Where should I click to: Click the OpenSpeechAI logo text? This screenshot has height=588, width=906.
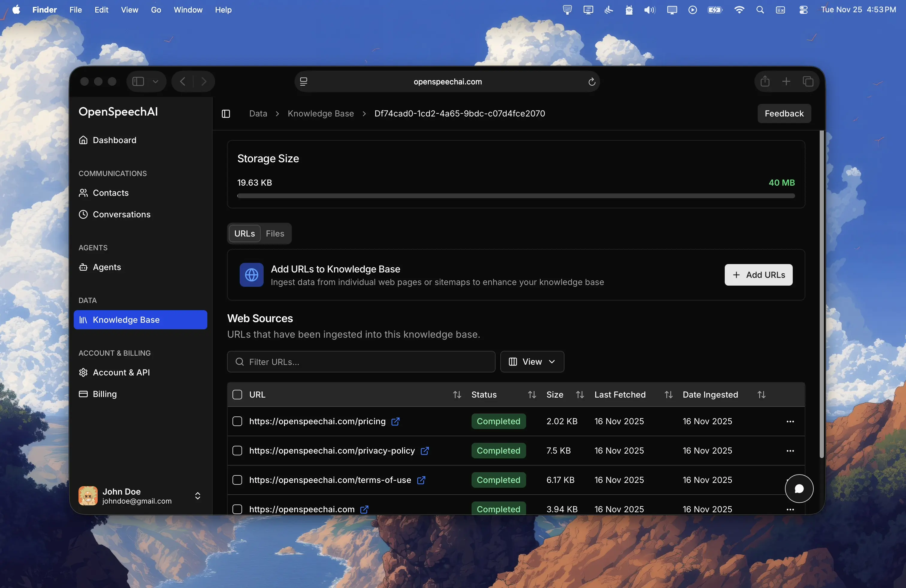click(x=118, y=112)
